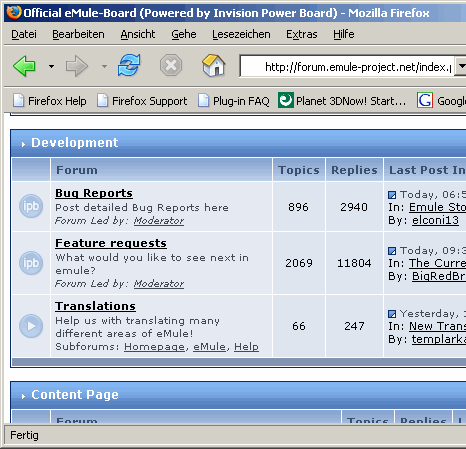
Task: Open the Content Page category heading
Action: (75, 395)
